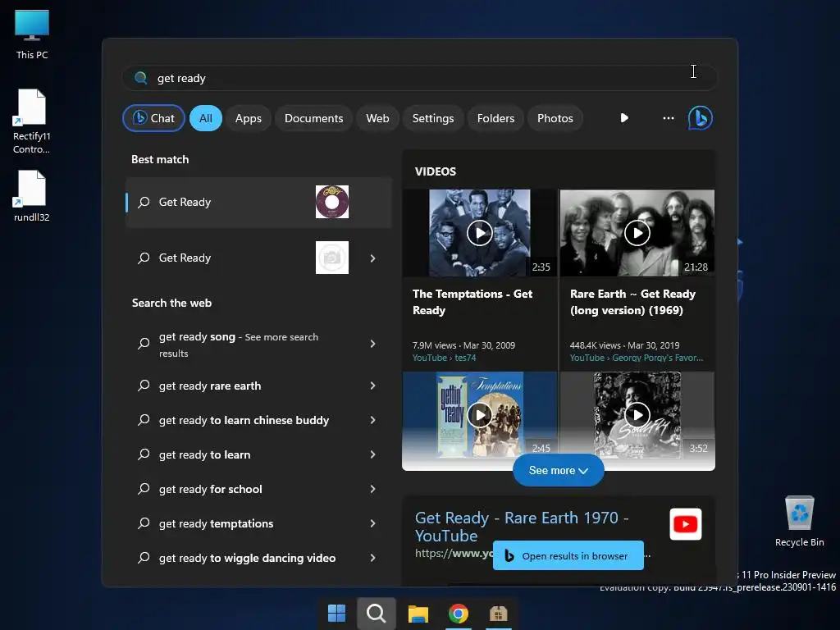Filter results by Settings

coord(433,118)
